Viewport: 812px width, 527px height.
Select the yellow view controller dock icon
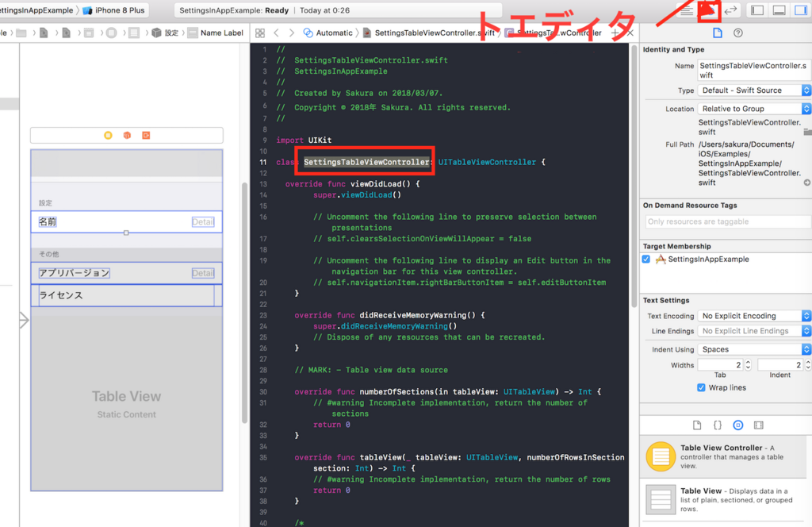pyautogui.click(x=108, y=135)
